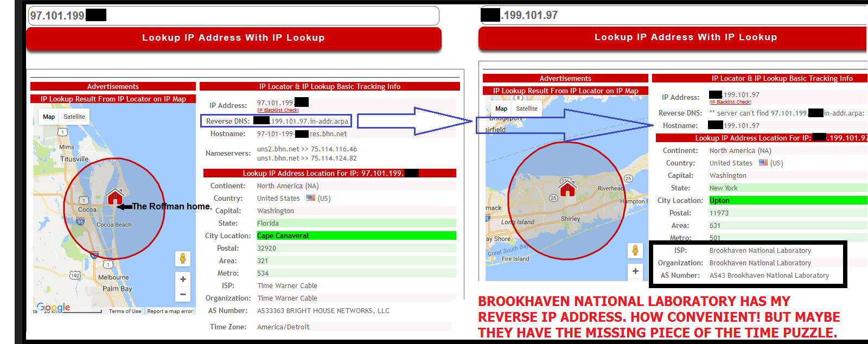The height and width of the screenshot is (344, 868).
Task: Click the Fire Island label on Long Island map
Action: tap(515, 259)
